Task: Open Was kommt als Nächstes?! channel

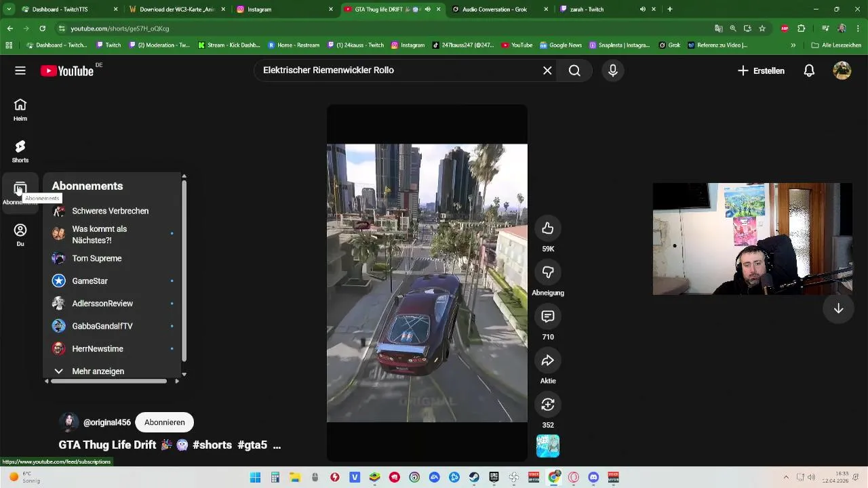Action: pyautogui.click(x=112, y=235)
